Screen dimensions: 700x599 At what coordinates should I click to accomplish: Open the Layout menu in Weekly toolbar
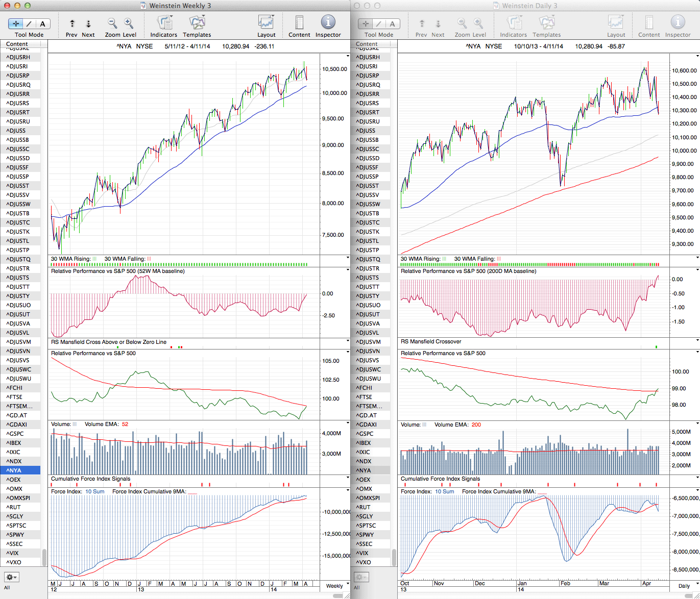(x=266, y=23)
